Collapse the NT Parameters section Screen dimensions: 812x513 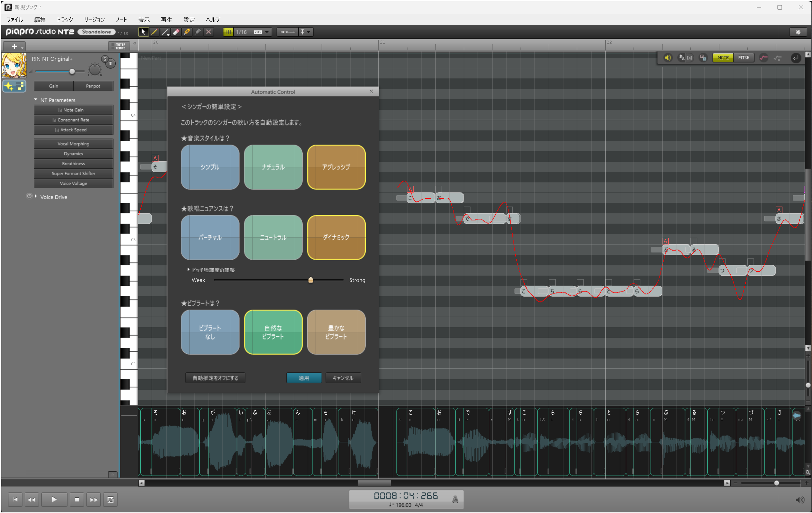[36, 100]
